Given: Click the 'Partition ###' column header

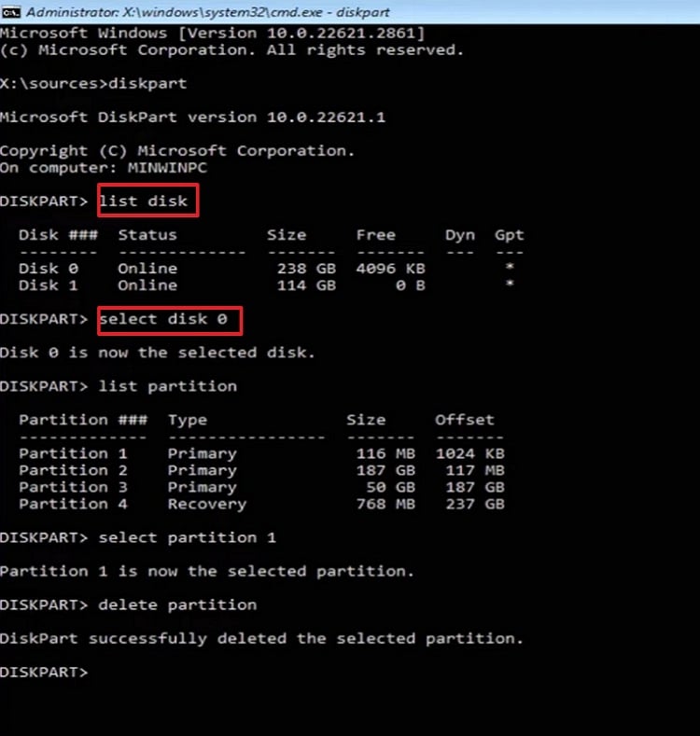Looking at the screenshot, I should [83, 420].
